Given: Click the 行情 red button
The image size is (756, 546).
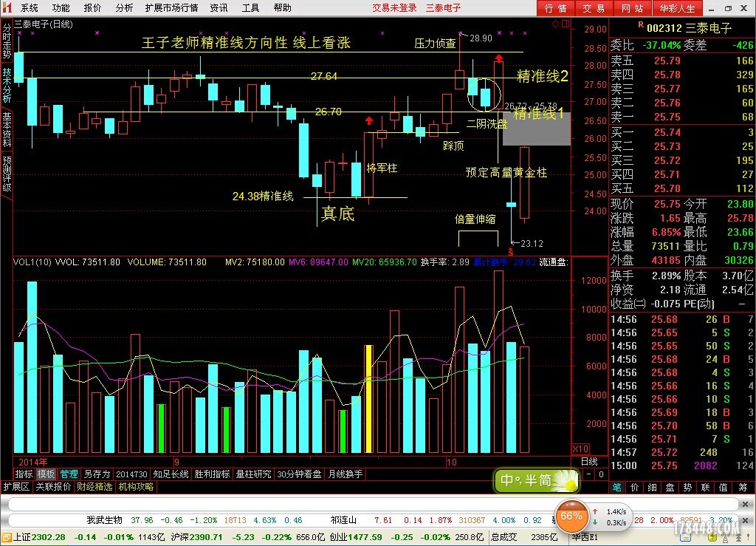Looking at the screenshot, I should pos(555,8).
